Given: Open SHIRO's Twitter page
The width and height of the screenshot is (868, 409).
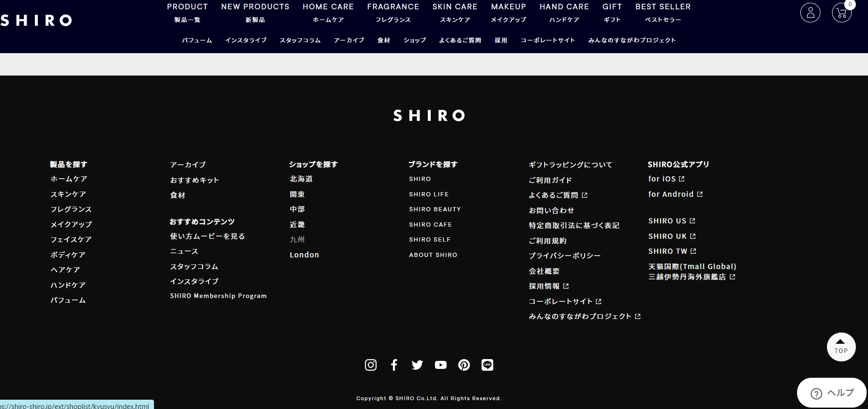Looking at the screenshot, I should click(x=417, y=365).
